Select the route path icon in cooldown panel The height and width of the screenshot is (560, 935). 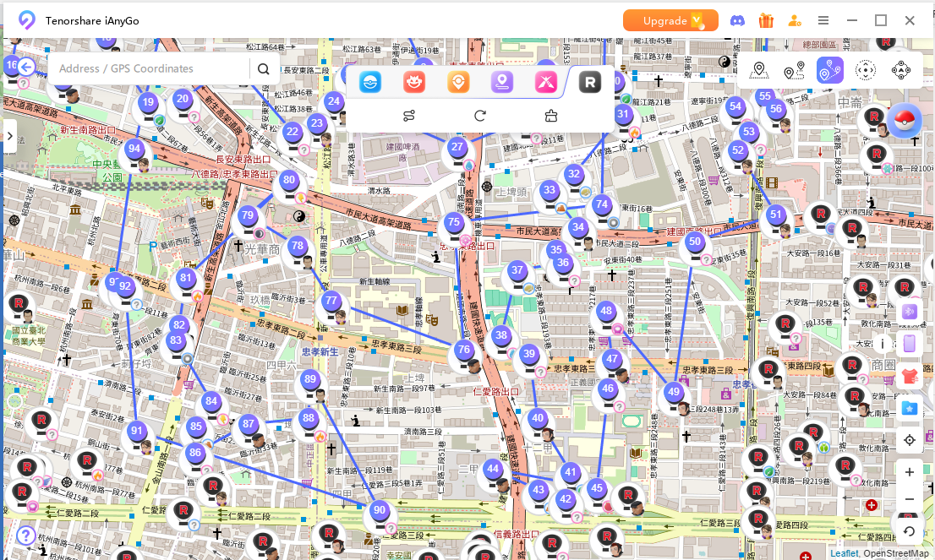409,116
